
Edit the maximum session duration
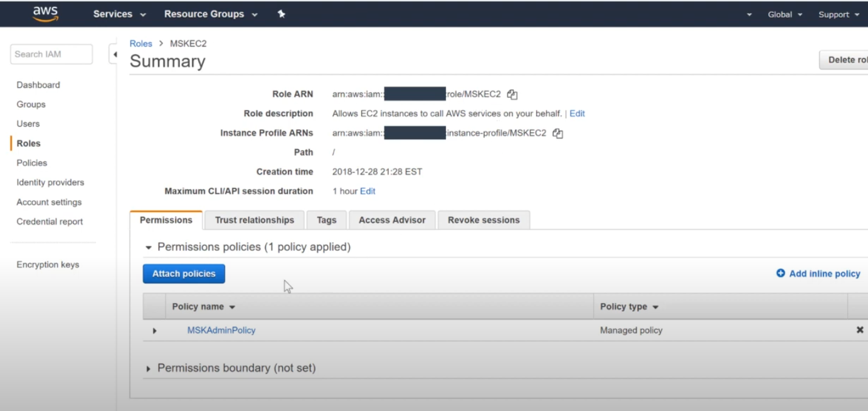368,191
